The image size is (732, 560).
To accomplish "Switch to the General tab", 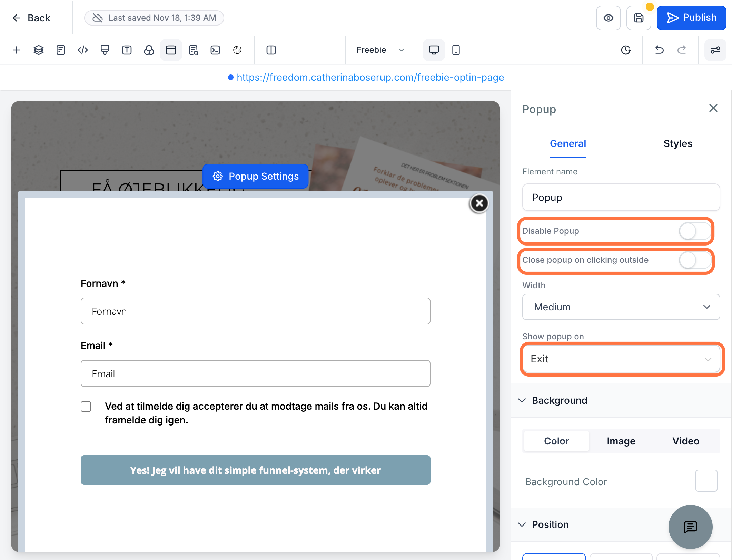I will (x=568, y=143).
